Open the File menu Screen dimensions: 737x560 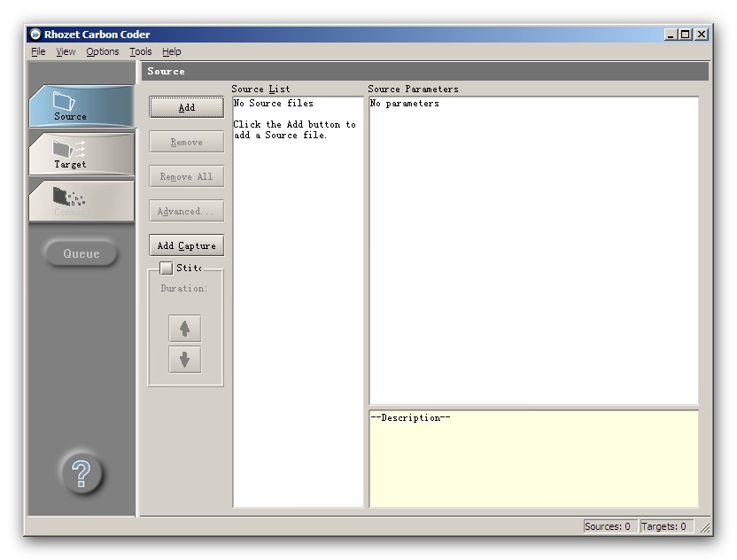click(38, 51)
